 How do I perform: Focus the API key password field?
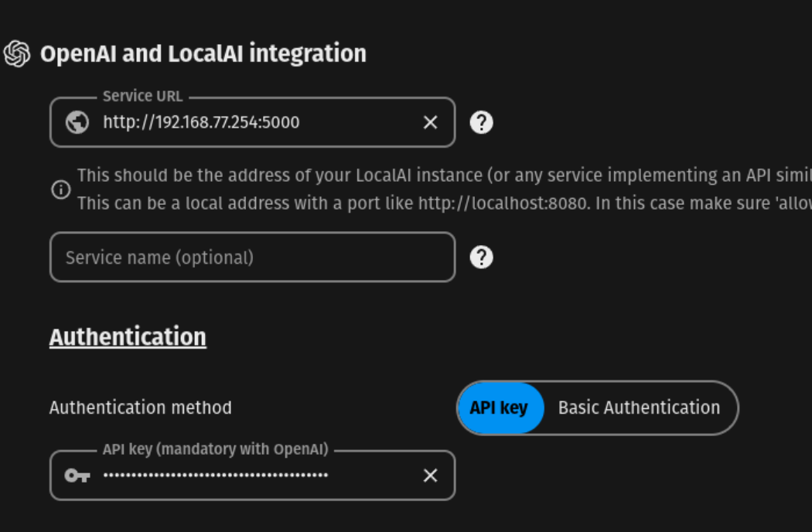coord(253,476)
